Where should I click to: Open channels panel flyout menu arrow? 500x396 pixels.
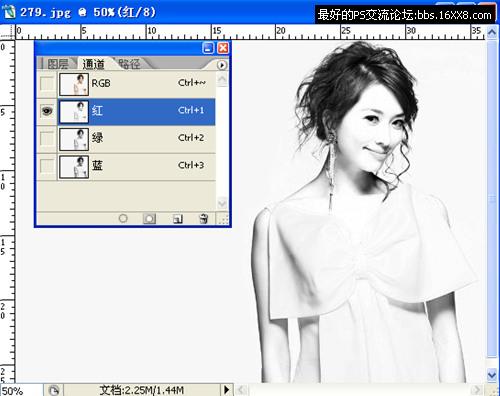coord(222,65)
